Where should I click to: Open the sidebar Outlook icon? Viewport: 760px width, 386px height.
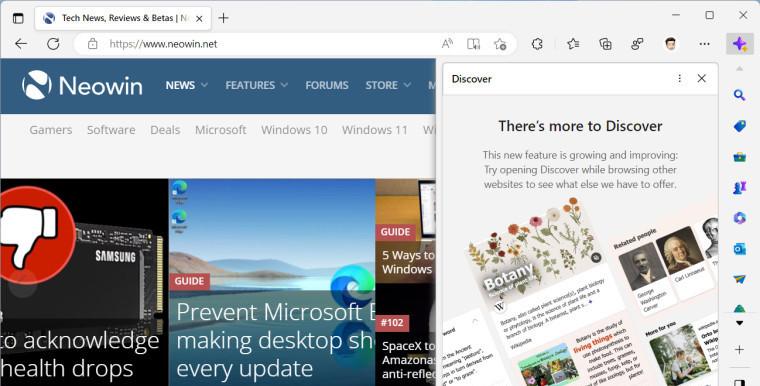pyautogui.click(x=739, y=249)
